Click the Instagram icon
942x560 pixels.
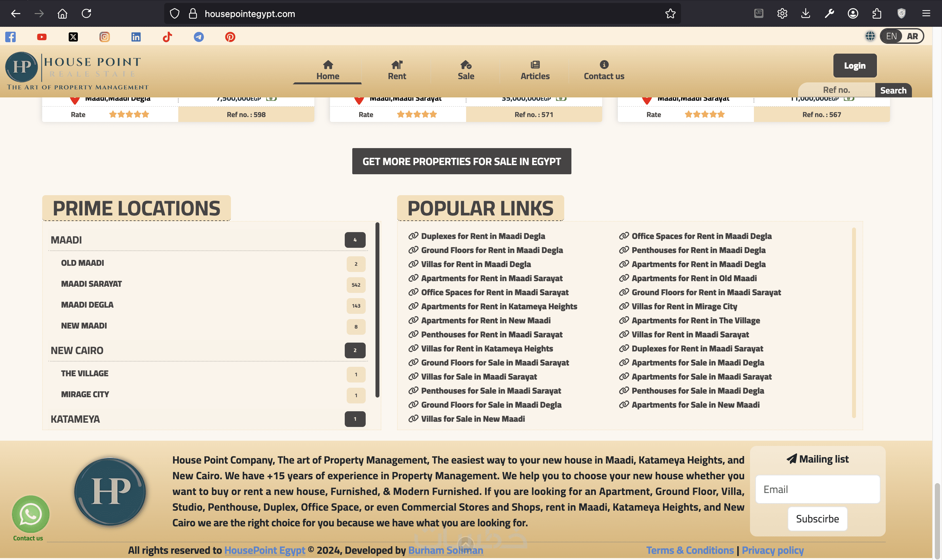point(105,37)
